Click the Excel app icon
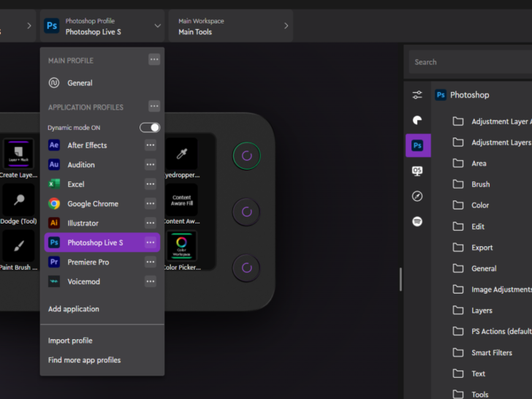The width and height of the screenshot is (532, 399). coord(54,184)
